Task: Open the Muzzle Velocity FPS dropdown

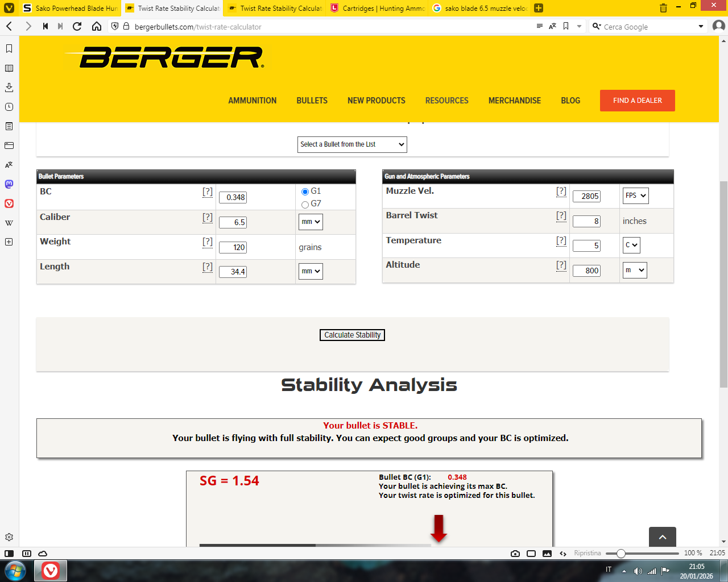Action: coord(635,196)
